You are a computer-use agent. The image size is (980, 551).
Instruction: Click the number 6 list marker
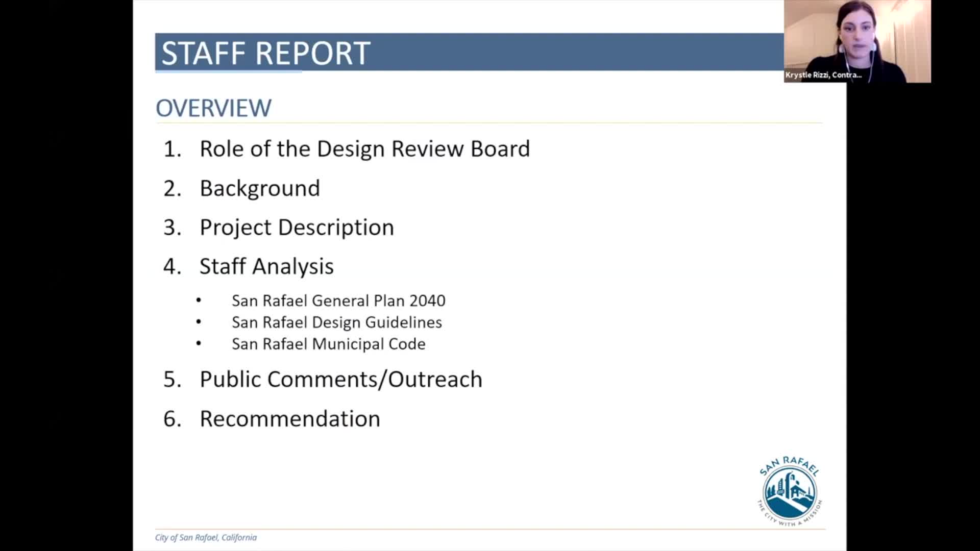point(172,419)
